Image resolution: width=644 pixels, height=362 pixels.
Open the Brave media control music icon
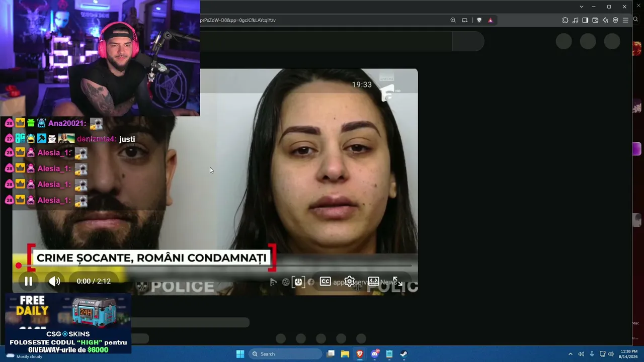point(575,20)
